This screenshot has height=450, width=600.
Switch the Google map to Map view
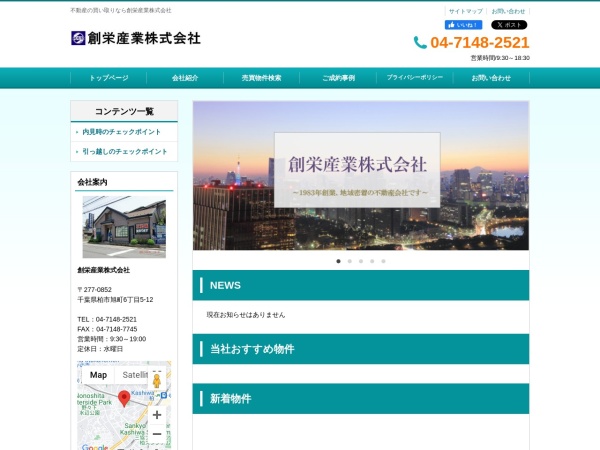point(98,375)
